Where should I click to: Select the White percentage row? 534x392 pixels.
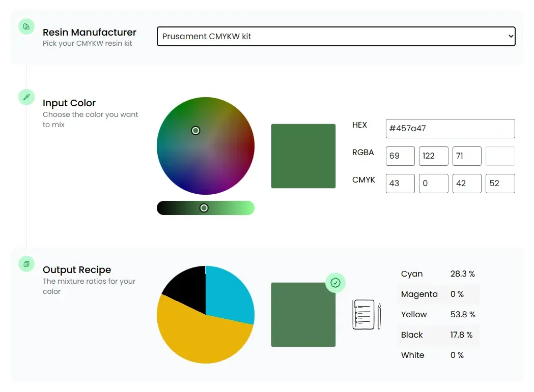[x=438, y=355]
